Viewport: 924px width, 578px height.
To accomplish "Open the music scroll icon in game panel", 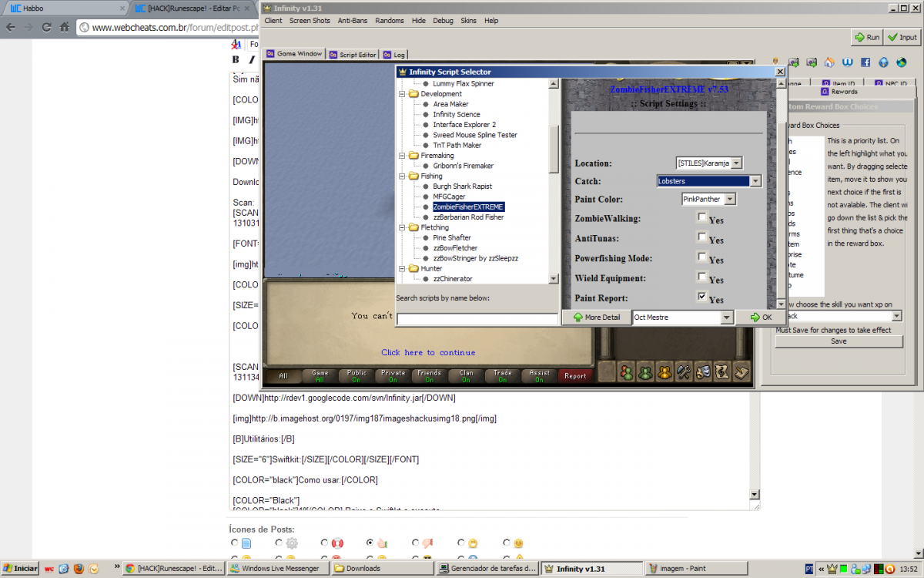I will coord(722,371).
